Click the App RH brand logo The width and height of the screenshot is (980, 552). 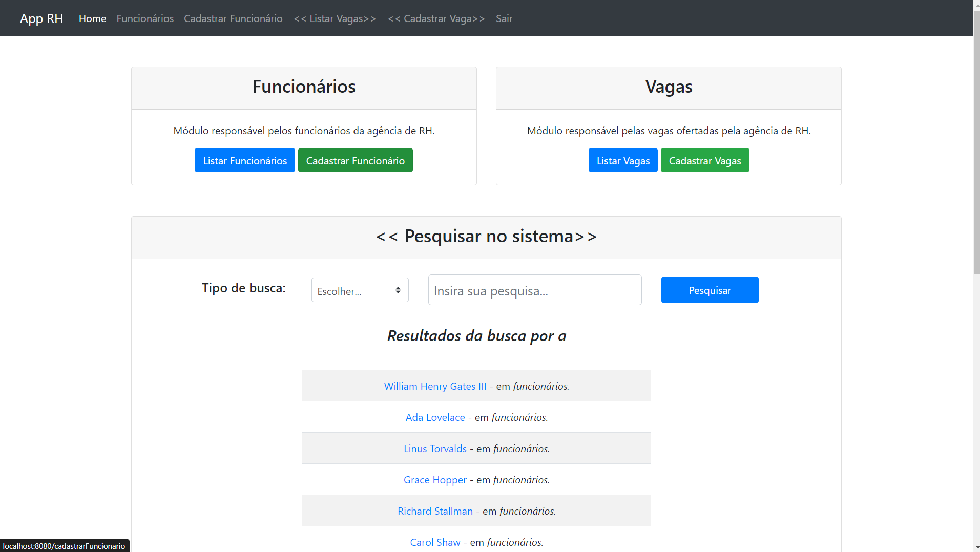pyautogui.click(x=41, y=18)
